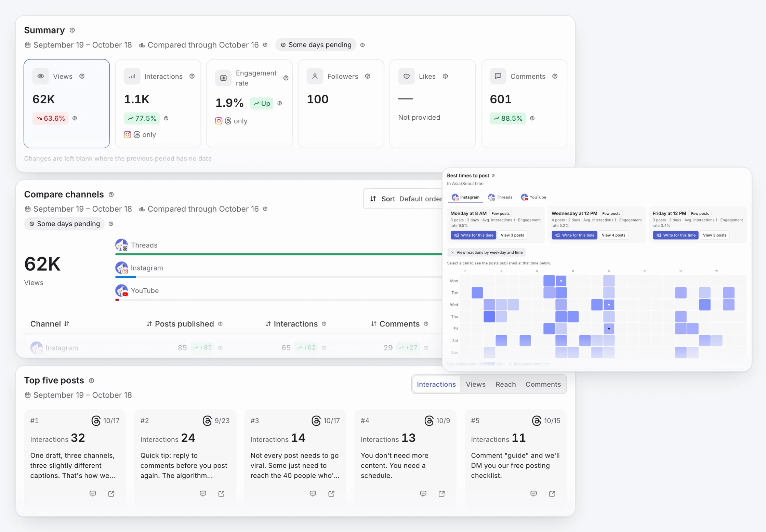The height and width of the screenshot is (532, 766).
Task: Sort table by Posts published
Action: click(180, 324)
